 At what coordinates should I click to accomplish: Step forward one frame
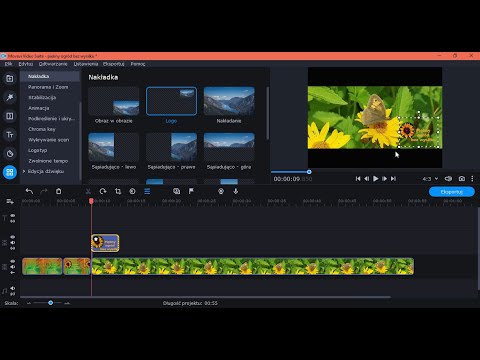pyautogui.click(x=384, y=179)
